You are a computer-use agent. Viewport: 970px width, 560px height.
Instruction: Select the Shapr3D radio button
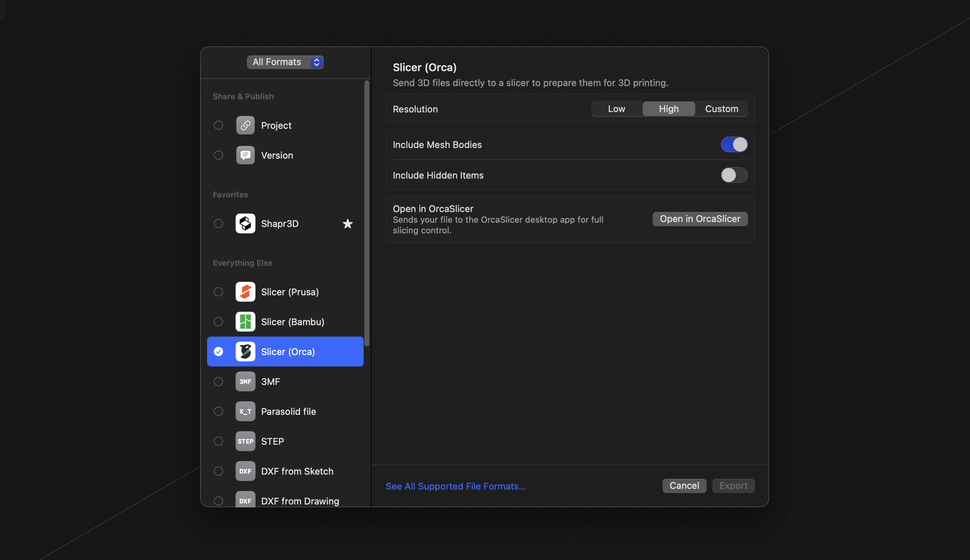pos(218,223)
